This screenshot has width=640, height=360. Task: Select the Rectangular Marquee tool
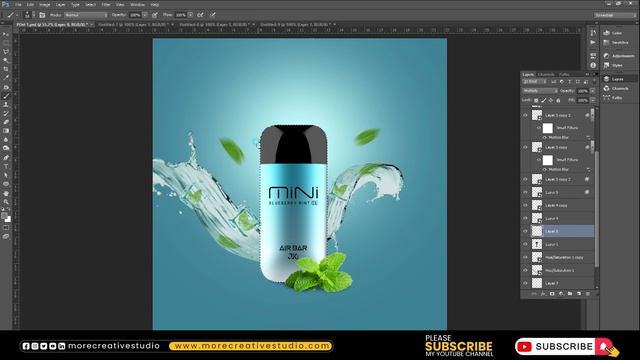tap(6, 43)
